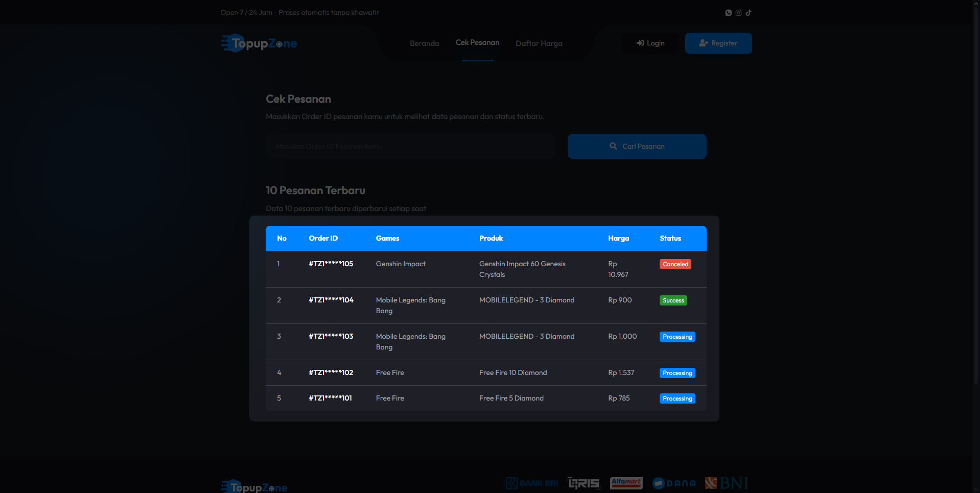Go to the Beranda menu item
This screenshot has height=493, width=980.
425,43
